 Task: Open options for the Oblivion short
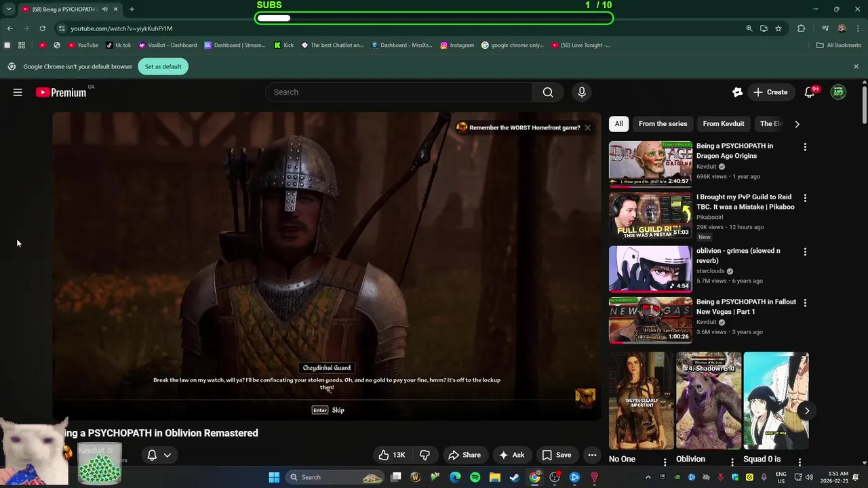click(732, 462)
